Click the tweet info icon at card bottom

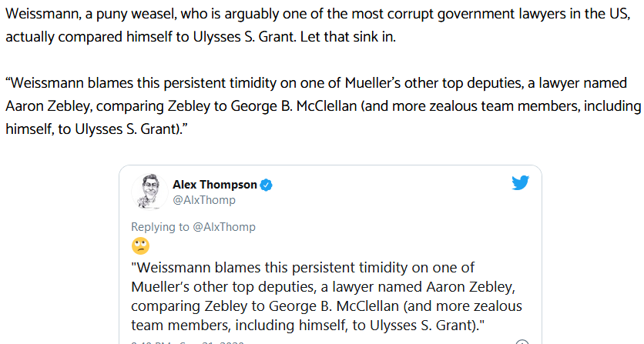[522, 342]
